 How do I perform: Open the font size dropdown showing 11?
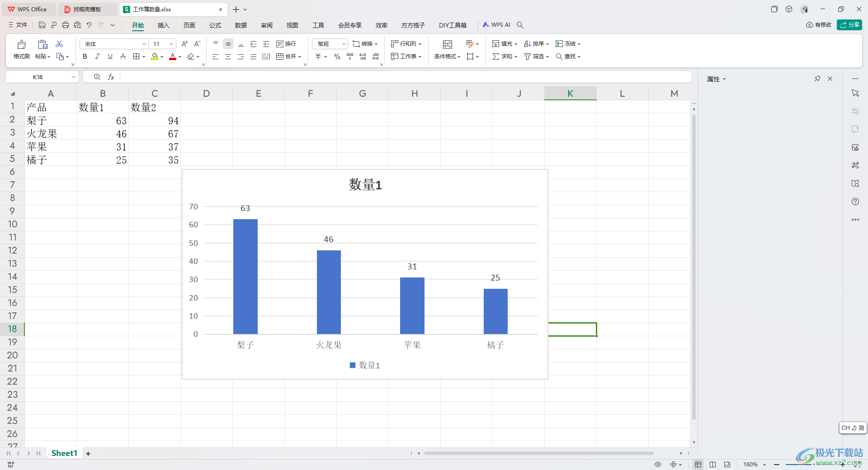coord(171,44)
